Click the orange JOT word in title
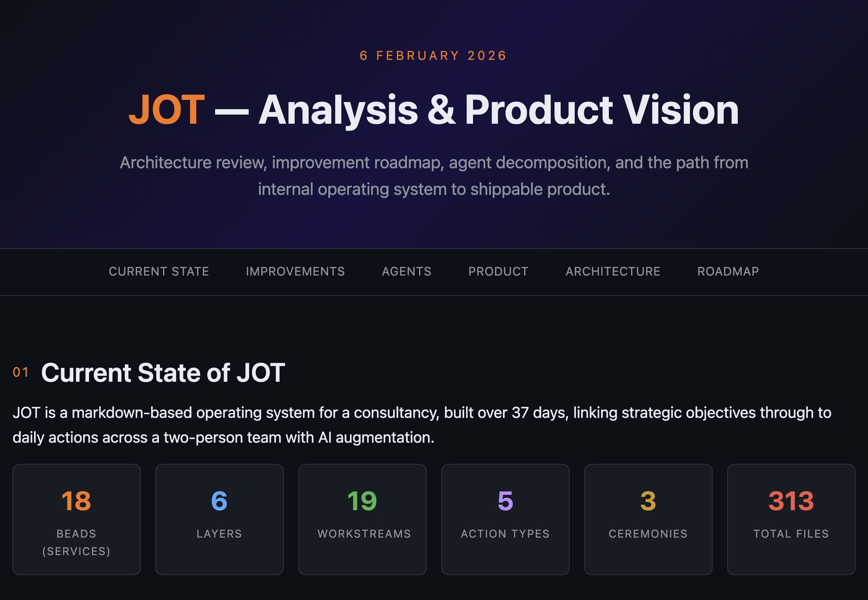 (167, 110)
